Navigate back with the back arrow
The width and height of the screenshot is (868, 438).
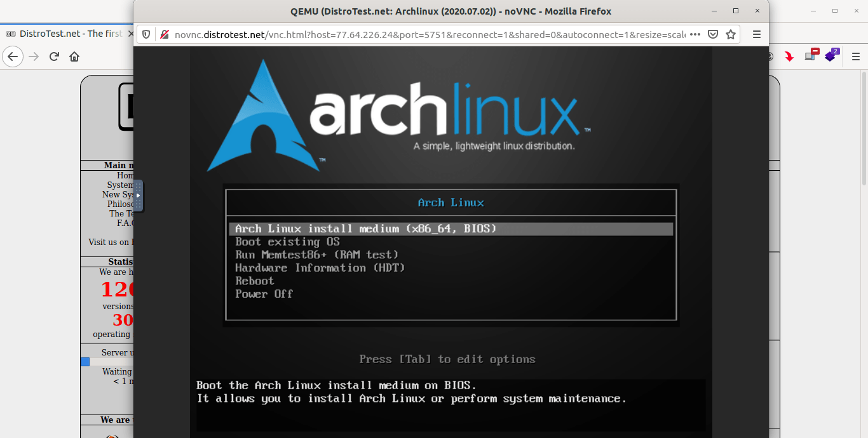pos(13,56)
